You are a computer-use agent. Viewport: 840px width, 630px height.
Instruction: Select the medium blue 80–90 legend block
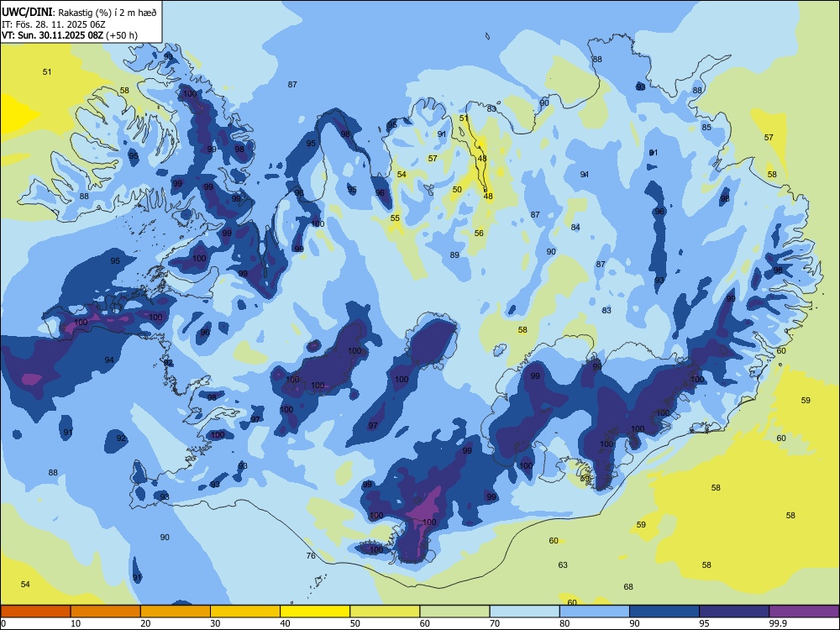tap(595, 612)
